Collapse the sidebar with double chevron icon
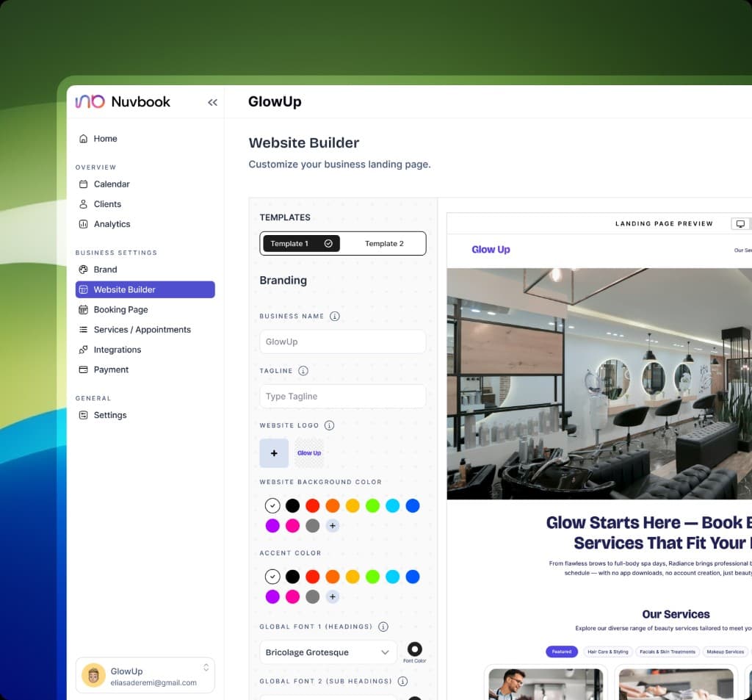Viewport: 752px width, 700px height. tap(212, 102)
